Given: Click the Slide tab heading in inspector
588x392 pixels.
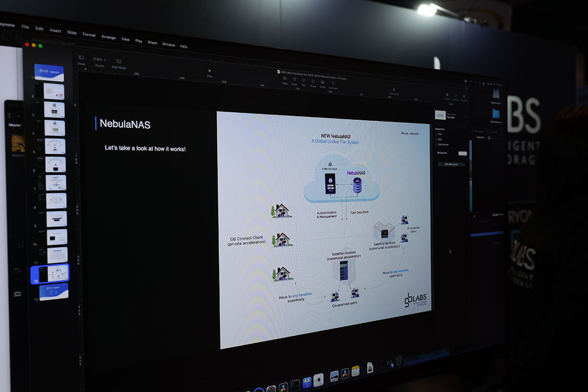Looking at the screenshot, I should point(451,104).
